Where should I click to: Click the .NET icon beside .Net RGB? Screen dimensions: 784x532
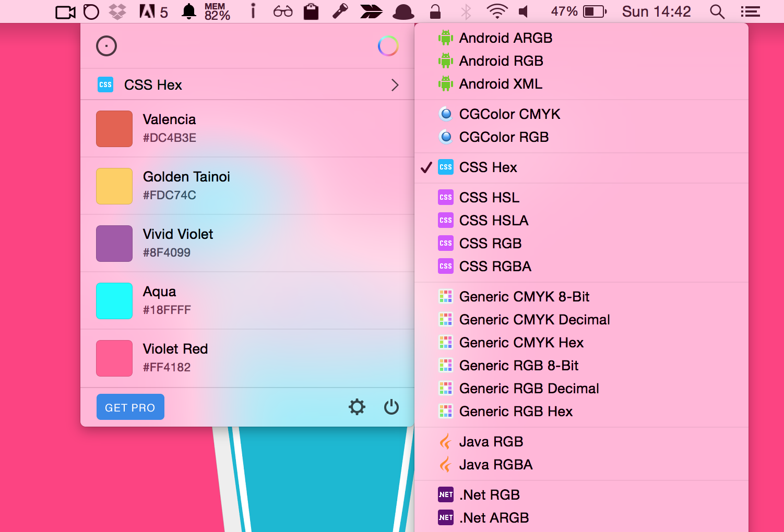446,494
